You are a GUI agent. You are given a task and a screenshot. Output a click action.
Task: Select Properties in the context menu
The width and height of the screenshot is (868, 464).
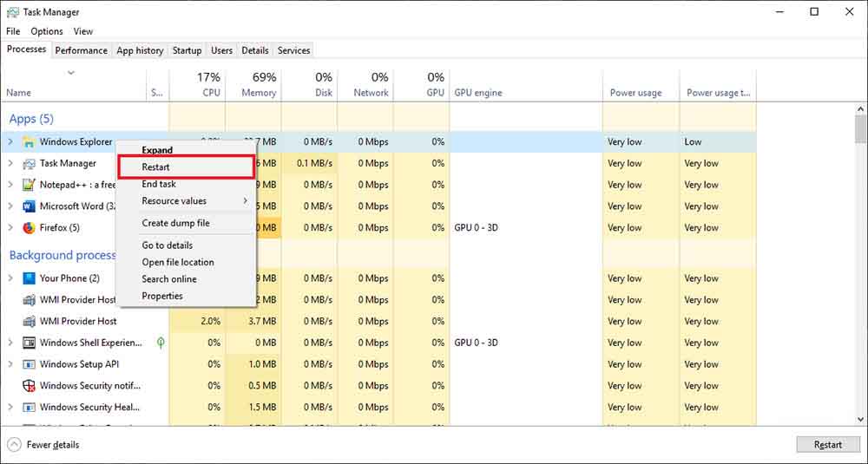187,297
